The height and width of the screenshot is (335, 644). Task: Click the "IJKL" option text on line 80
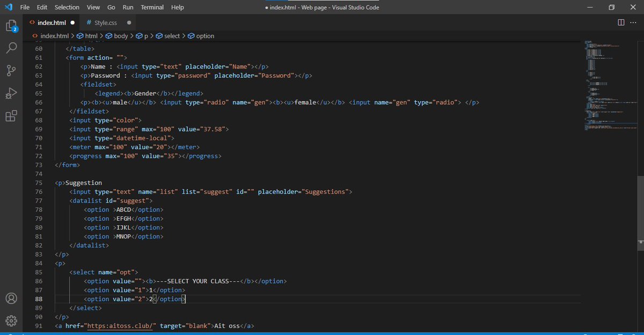click(x=123, y=227)
